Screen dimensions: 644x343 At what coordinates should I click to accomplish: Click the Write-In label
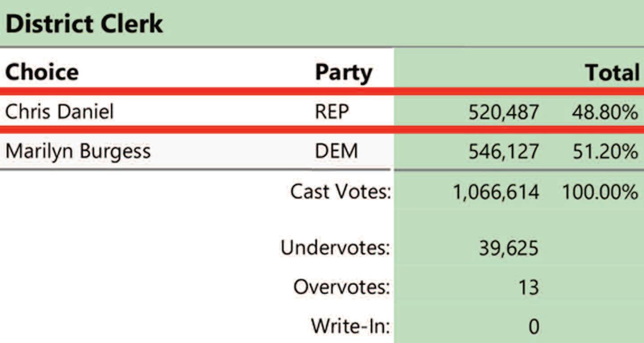[351, 326]
